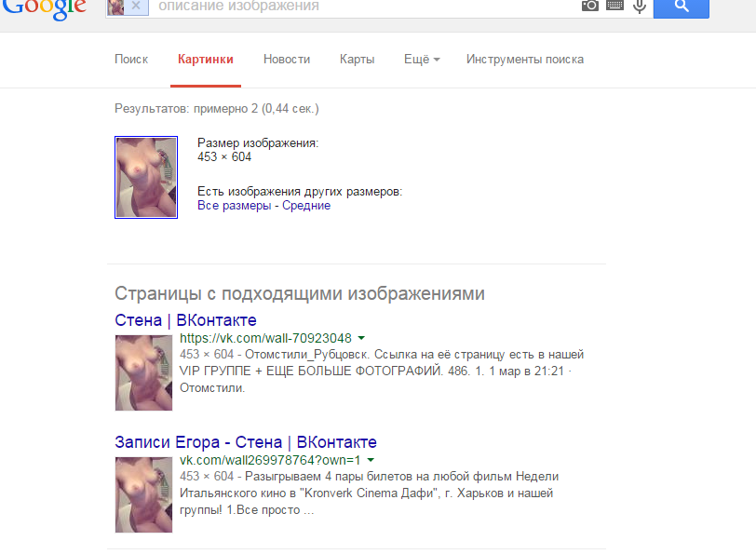Remove the uploaded image from search box
Screen dimensions: 756x554
[136, 6]
